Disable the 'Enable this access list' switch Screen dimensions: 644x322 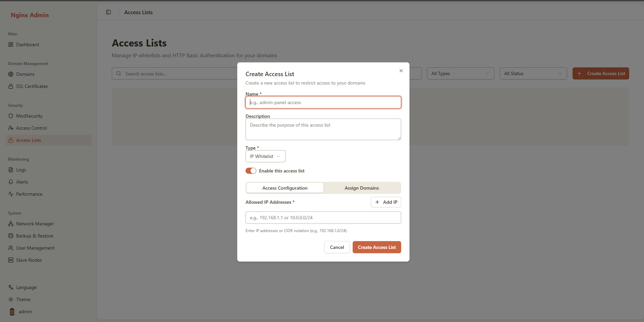[x=251, y=171]
